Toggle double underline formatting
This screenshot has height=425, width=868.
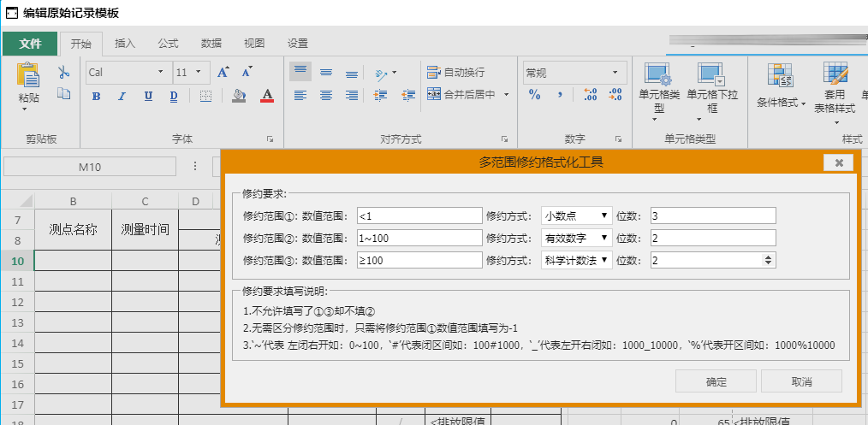tap(174, 96)
